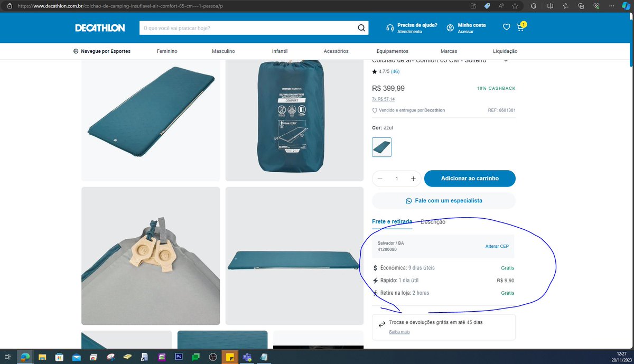The height and width of the screenshot is (364, 634).
Task: Click the search input field
Action: (x=248, y=28)
